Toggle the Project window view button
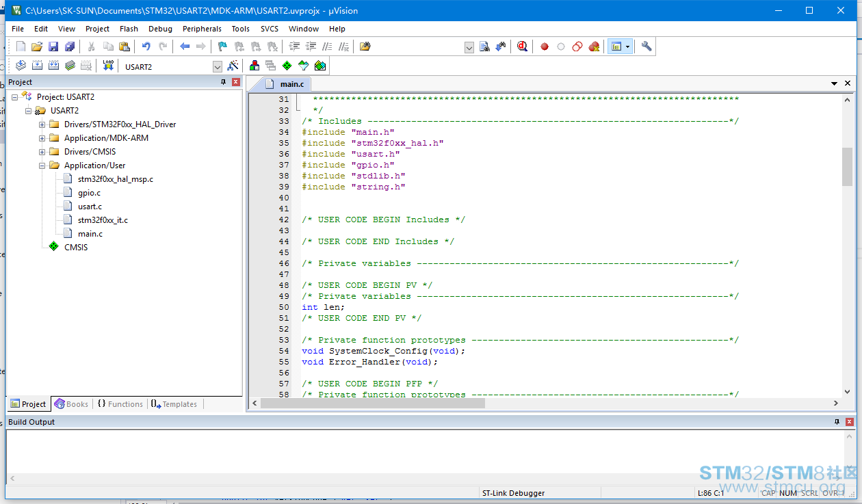Viewport: 862px width, 504px height. point(616,47)
